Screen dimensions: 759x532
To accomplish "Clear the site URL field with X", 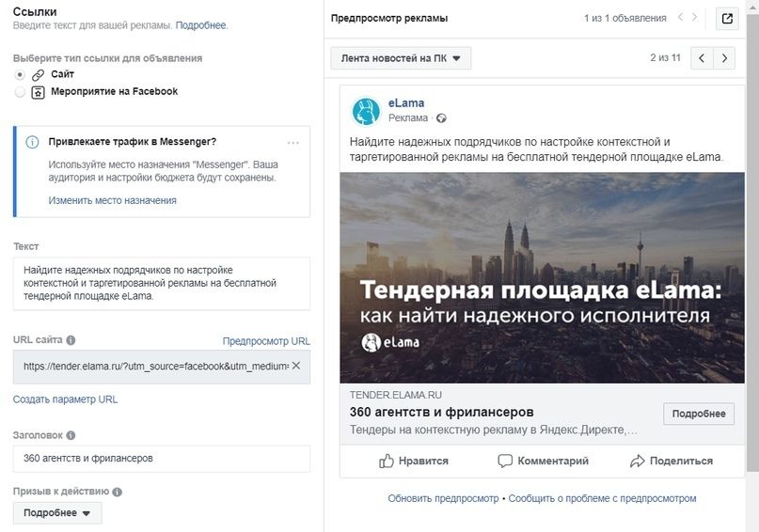I will (x=296, y=366).
